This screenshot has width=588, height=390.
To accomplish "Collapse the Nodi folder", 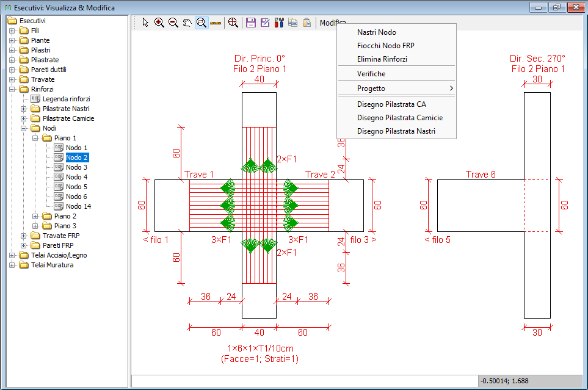I will pyautogui.click(x=24, y=128).
